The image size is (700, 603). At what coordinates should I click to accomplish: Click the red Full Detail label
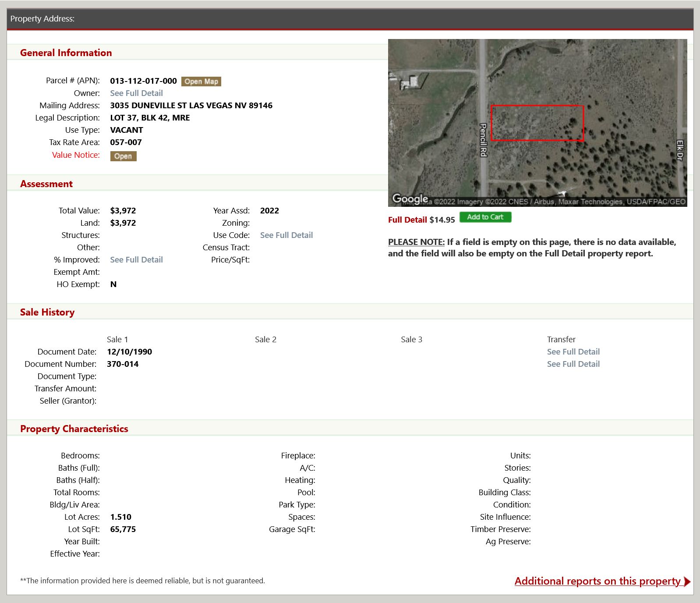click(407, 220)
